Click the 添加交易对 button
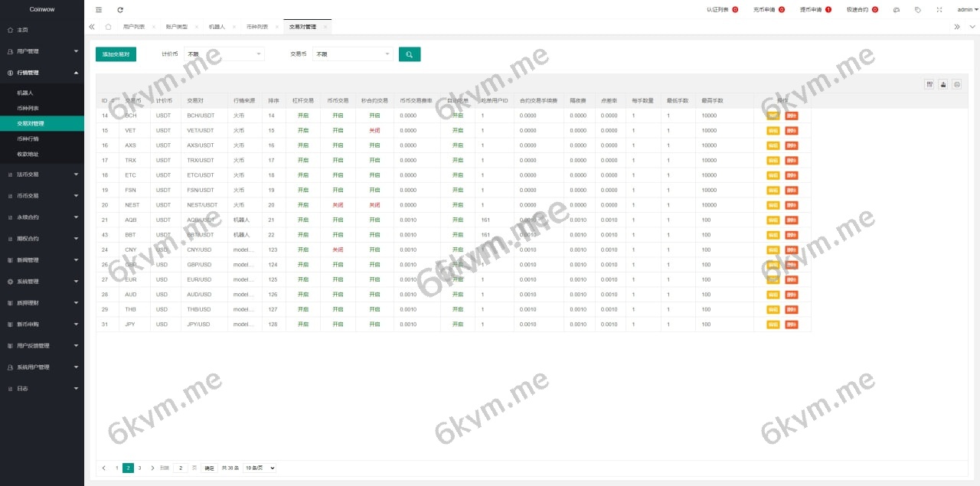Image resolution: width=980 pixels, height=486 pixels. tap(116, 54)
